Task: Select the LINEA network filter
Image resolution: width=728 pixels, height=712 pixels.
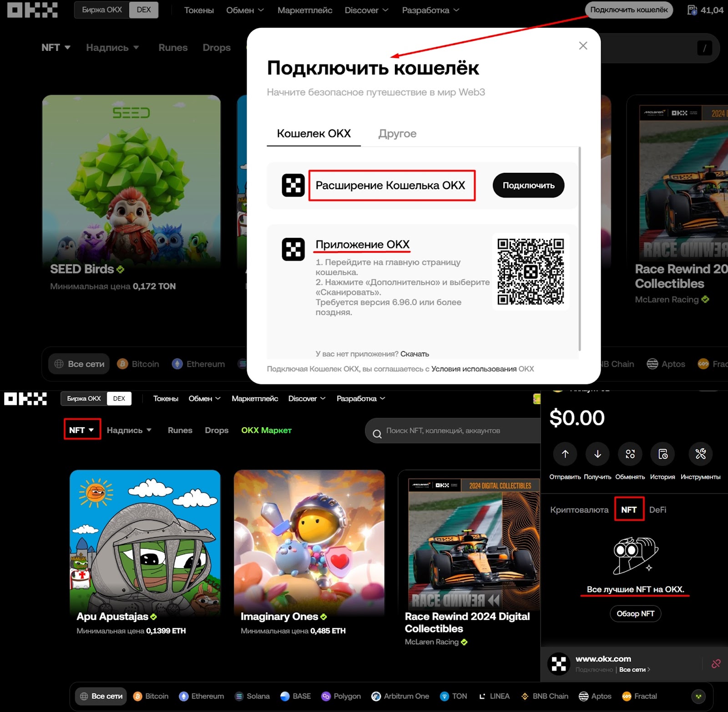Action: point(494,696)
